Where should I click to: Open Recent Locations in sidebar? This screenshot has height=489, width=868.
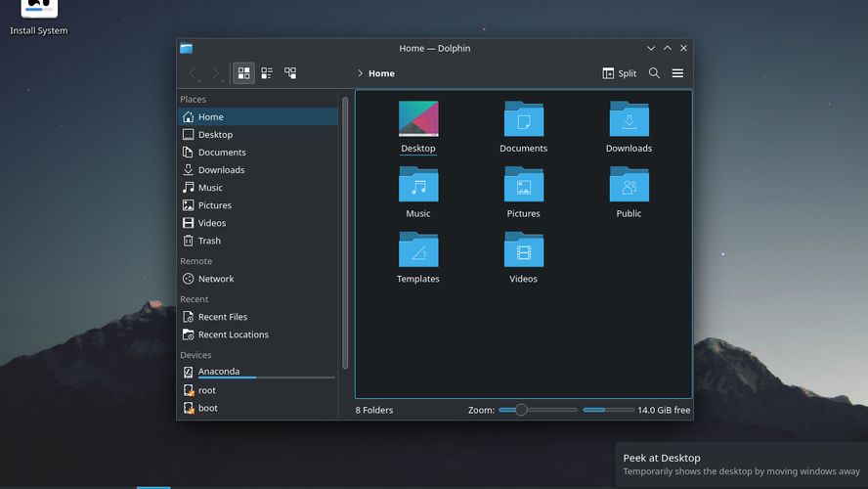pyautogui.click(x=258, y=334)
